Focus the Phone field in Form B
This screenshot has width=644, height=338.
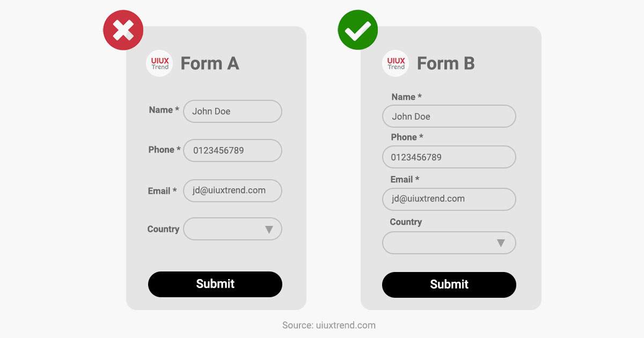(x=449, y=157)
